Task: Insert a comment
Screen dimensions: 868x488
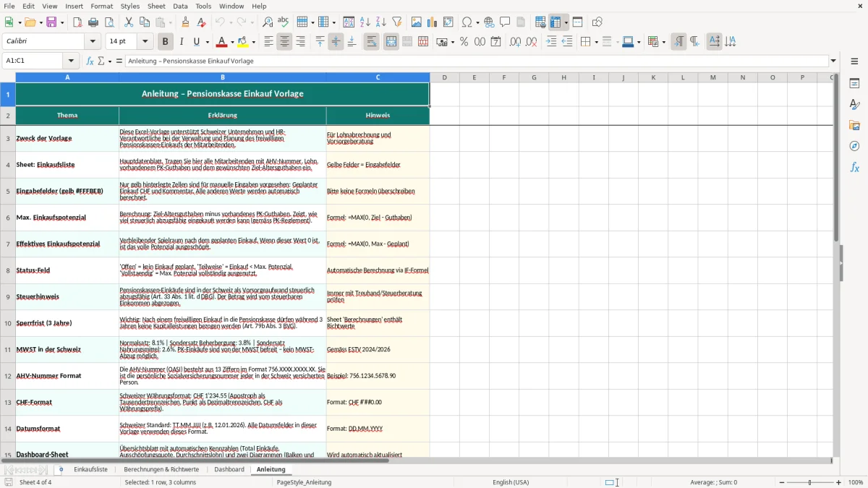Action: [x=505, y=22]
